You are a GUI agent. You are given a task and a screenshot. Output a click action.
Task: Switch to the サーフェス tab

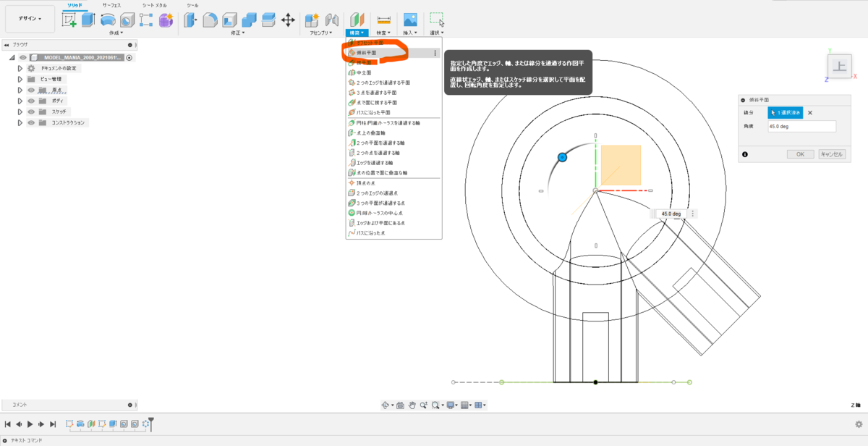[x=111, y=5]
